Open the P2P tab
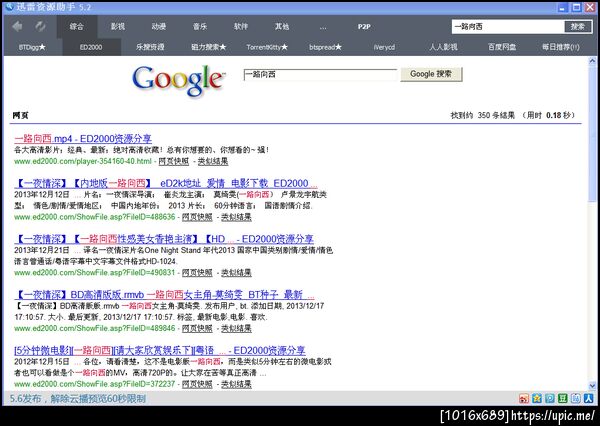Viewport: 600px width, 426px height. tap(364, 27)
